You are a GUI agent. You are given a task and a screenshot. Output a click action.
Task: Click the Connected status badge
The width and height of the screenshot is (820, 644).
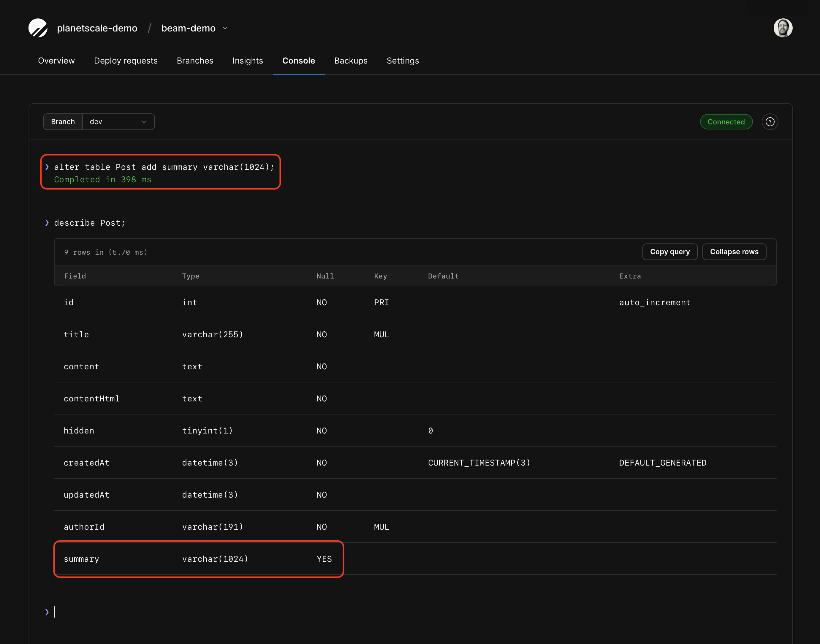click(x=726, y=122)
